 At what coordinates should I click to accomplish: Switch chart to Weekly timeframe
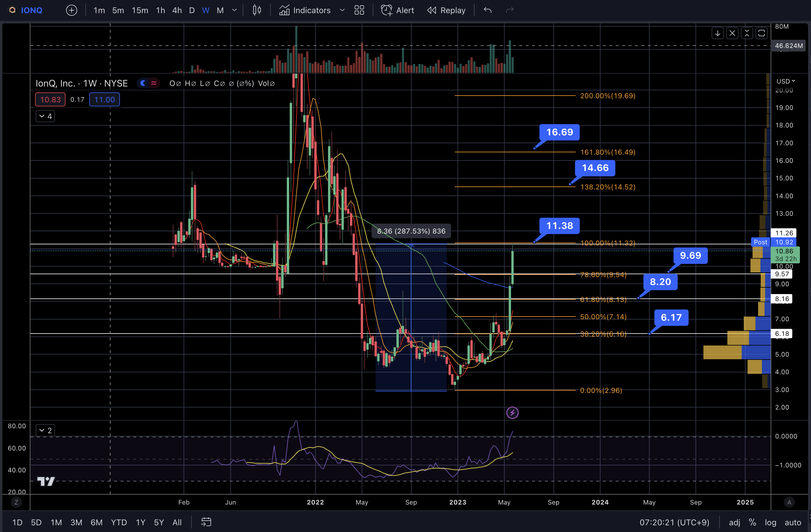pos(206,10)
